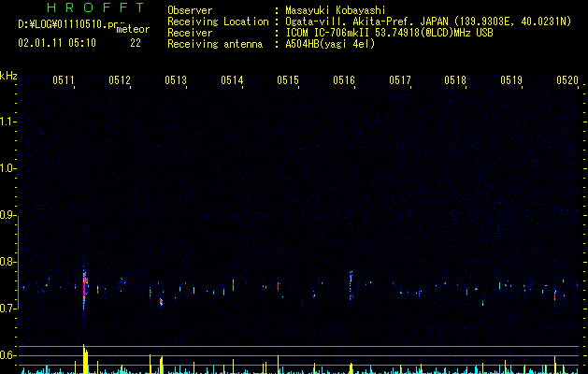Image resolution: width=588 pixels, height=374 pixels.
Task: Click the meteor label
Action: pyautogui.click(x=133, y=29)
